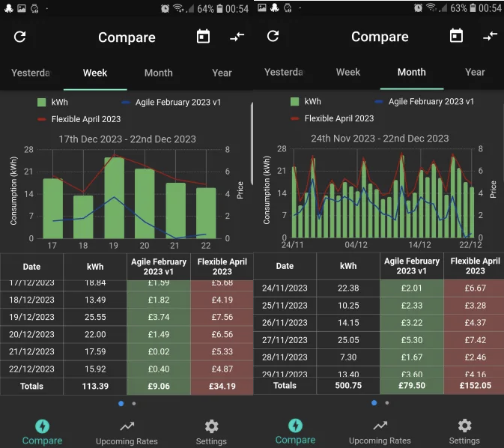Tap refresh icon on left screen
The height and width of the screenshot is (448, 504).
[20, 37]
